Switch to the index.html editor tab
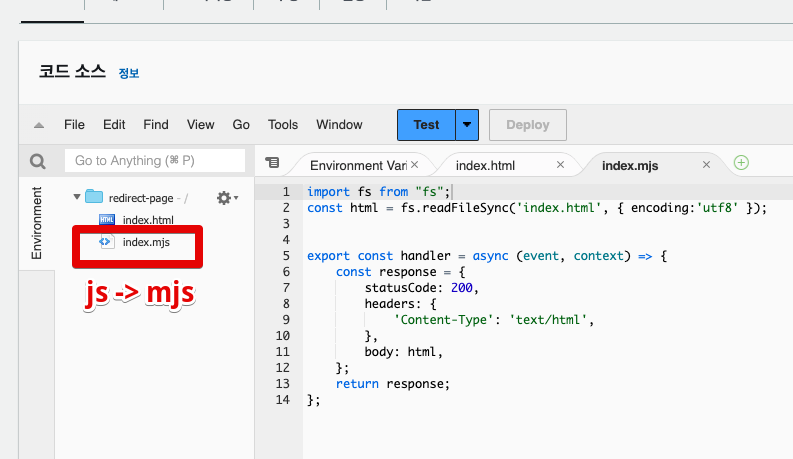This screenshot has height=459, width=793. pos(485,165)
